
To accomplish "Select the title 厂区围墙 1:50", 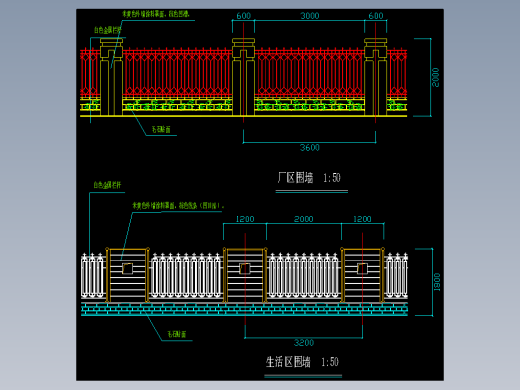I will coord(309,178).
